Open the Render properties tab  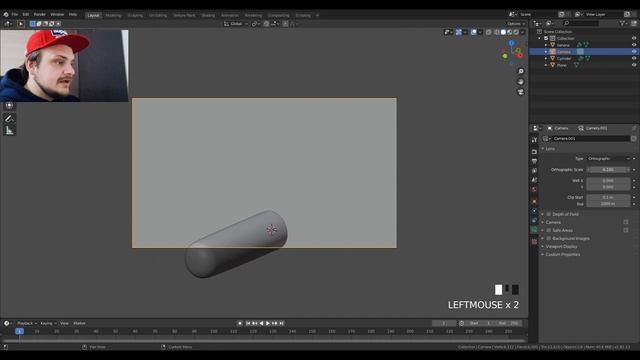pyautogui.click(x=534, y=151)
